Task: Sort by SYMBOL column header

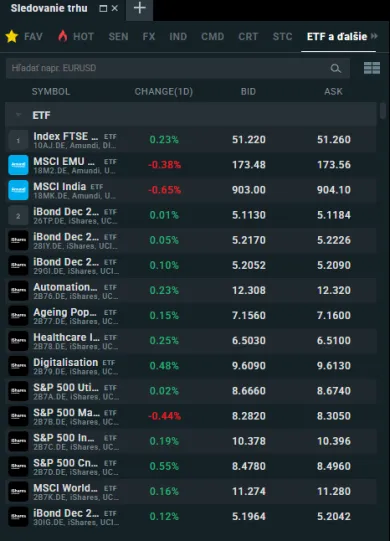Action: pyautogui.click(x=51, y=91)
